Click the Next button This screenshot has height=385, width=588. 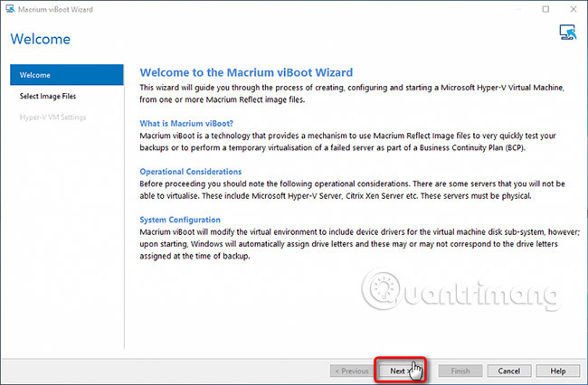[400, 371]
